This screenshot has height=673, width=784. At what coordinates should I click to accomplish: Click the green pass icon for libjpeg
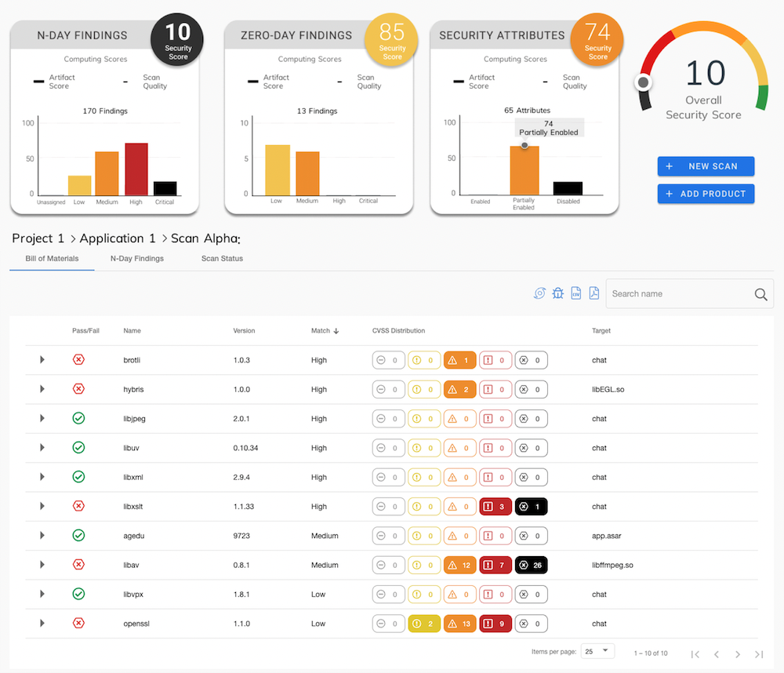coord(78,418)
